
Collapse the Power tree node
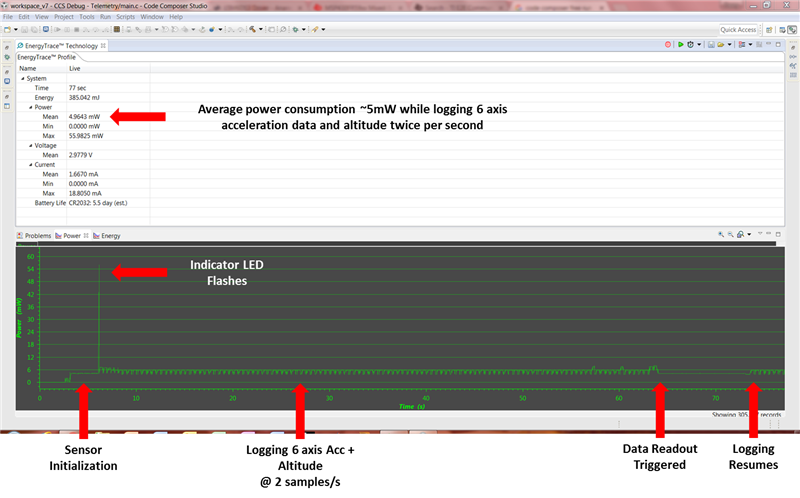click(x=31, y=107)
